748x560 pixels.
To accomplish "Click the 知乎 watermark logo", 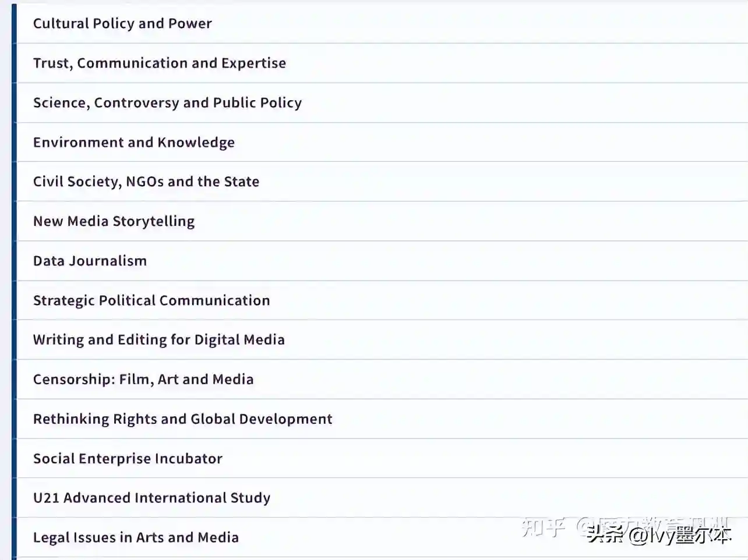I will tap(543, 526).
